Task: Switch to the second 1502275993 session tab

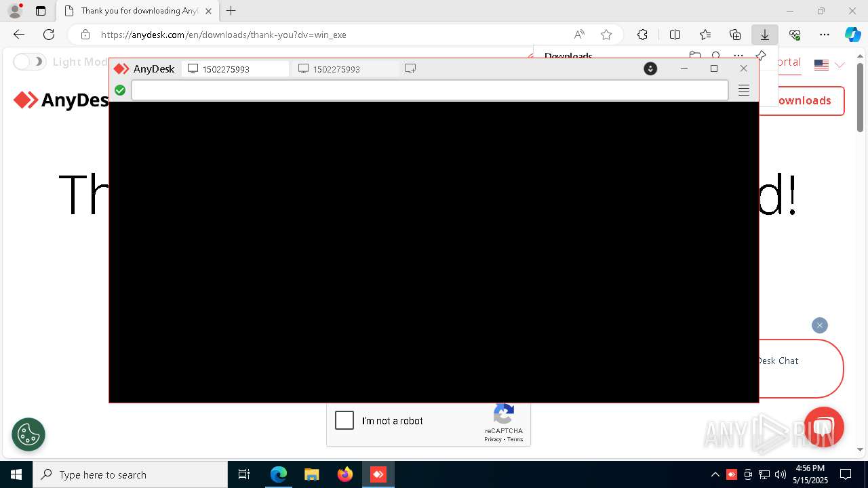Action: [x=346, y=69]
